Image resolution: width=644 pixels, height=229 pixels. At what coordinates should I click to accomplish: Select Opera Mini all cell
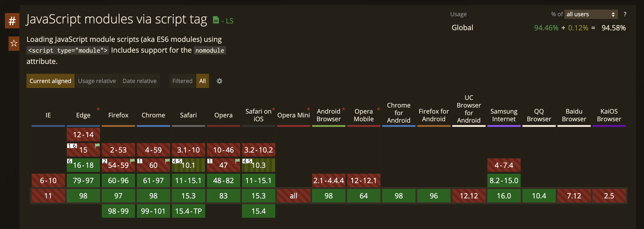click(x=293, y=196)
